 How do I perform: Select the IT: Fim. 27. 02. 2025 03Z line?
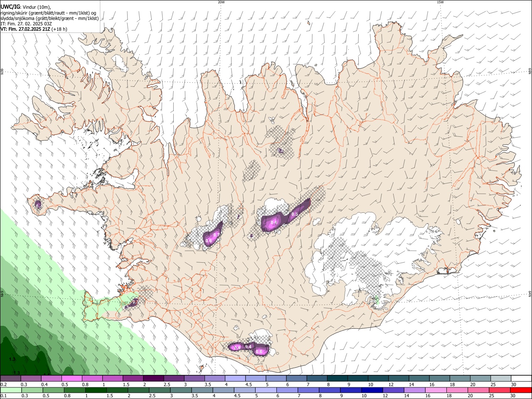26,24
